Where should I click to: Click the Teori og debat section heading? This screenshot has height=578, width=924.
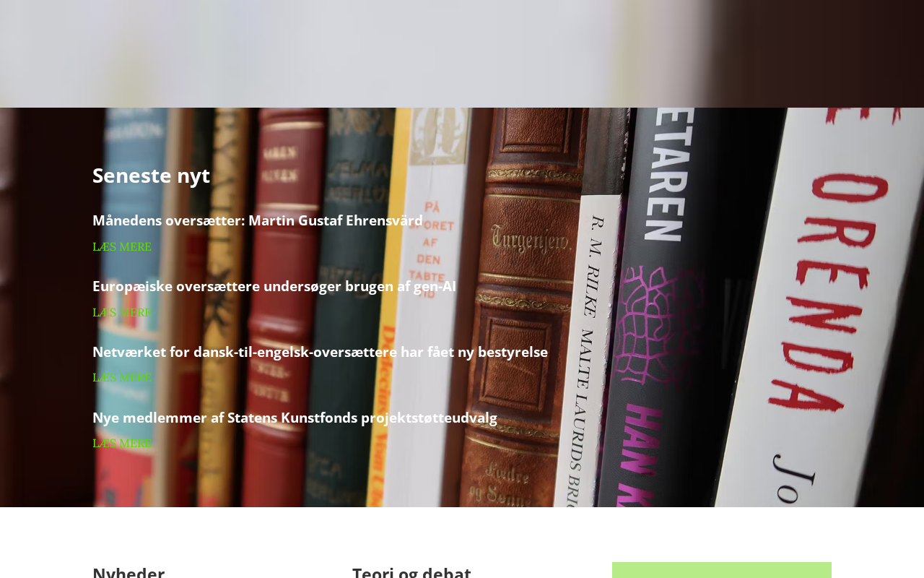(x=411, y=571)
